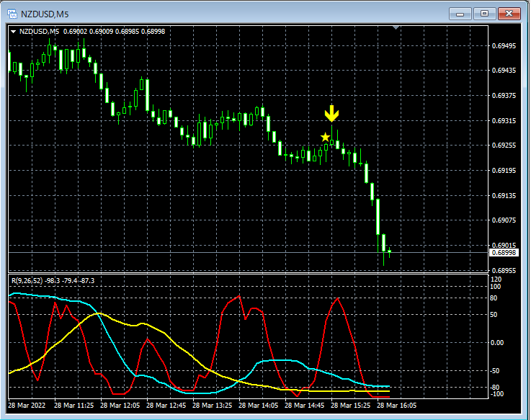This screenshot has width=531, height=420.
Task: Click the 0.69135 price scale level
Action: [x=503, y=195]
